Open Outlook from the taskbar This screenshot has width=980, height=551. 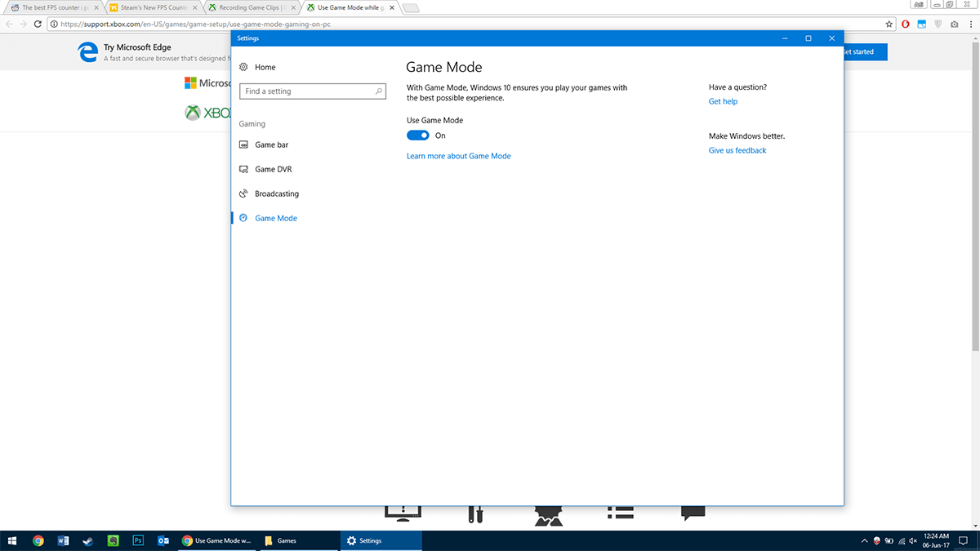coord(163,540)
